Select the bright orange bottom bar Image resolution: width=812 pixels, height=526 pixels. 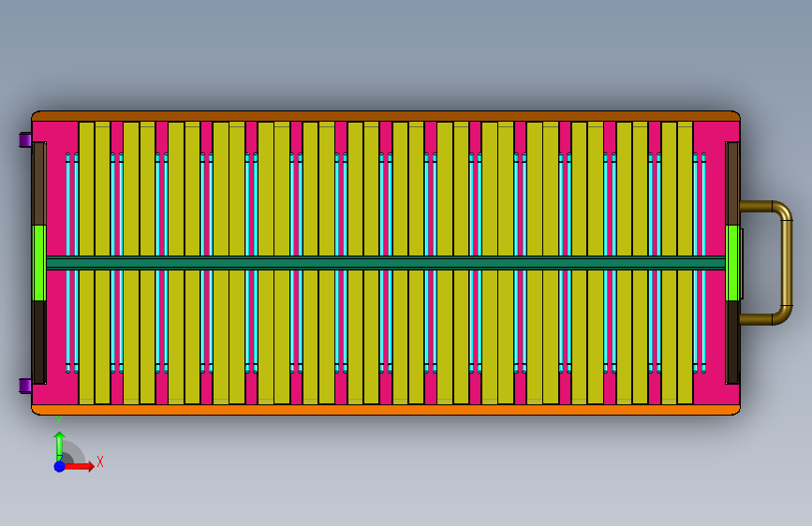coord(386,410)
